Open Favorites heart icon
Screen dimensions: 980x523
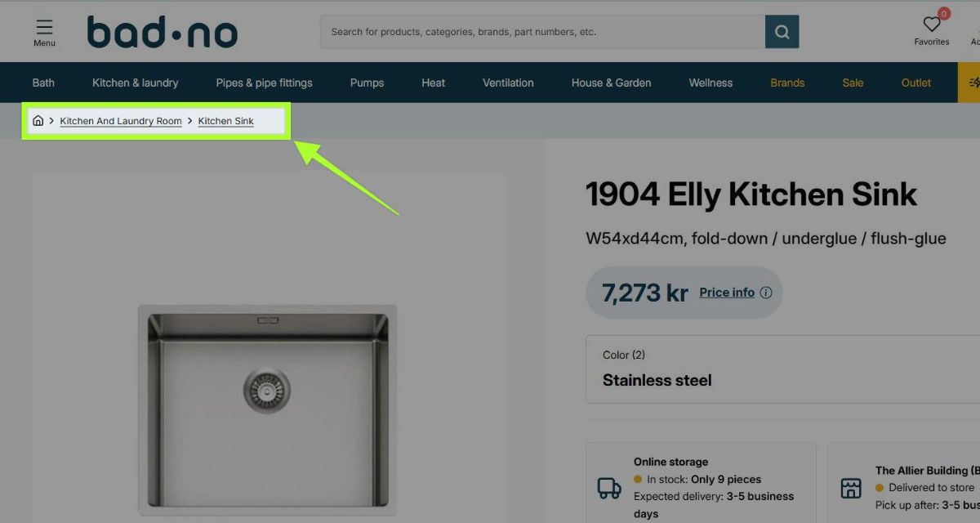(x=932, y=25)
